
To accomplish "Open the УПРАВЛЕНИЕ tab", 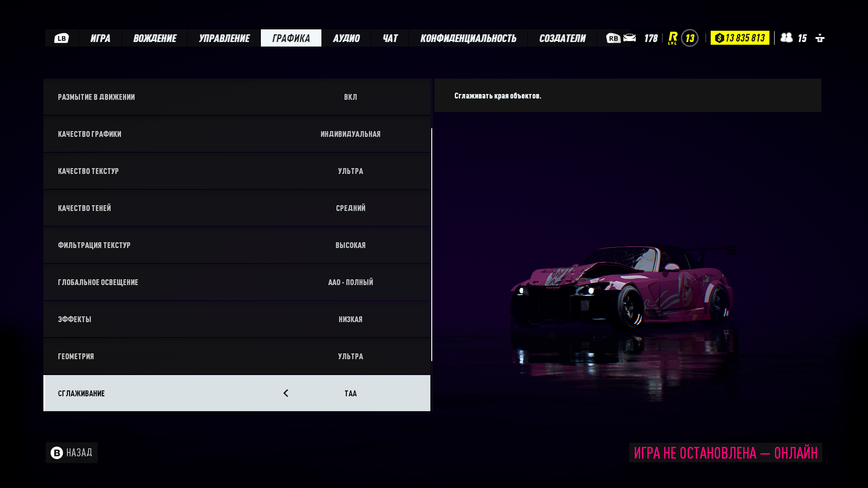I will 224,38.
